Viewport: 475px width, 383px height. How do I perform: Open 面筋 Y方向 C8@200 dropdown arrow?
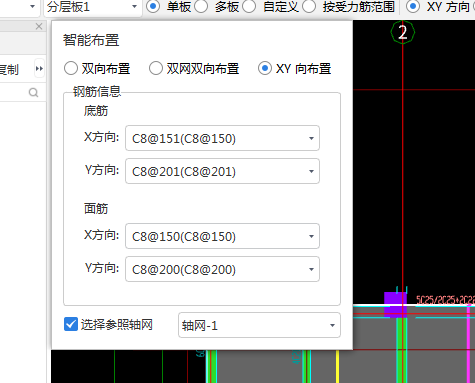(311, 269)
